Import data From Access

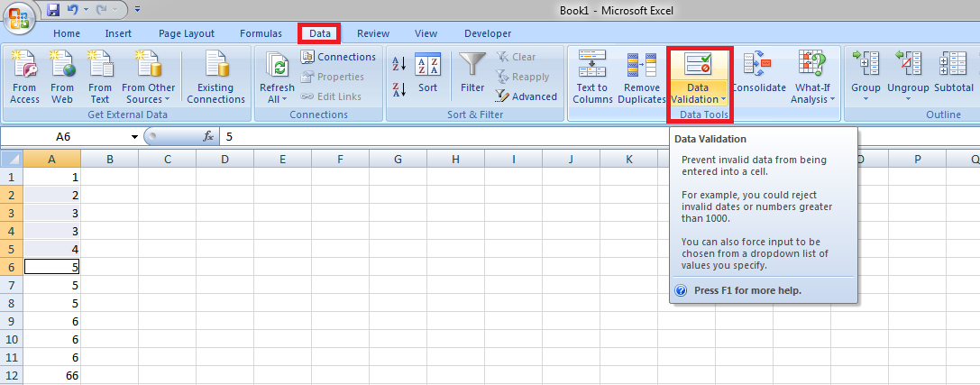pyautogui.click(x=25, y=78)
